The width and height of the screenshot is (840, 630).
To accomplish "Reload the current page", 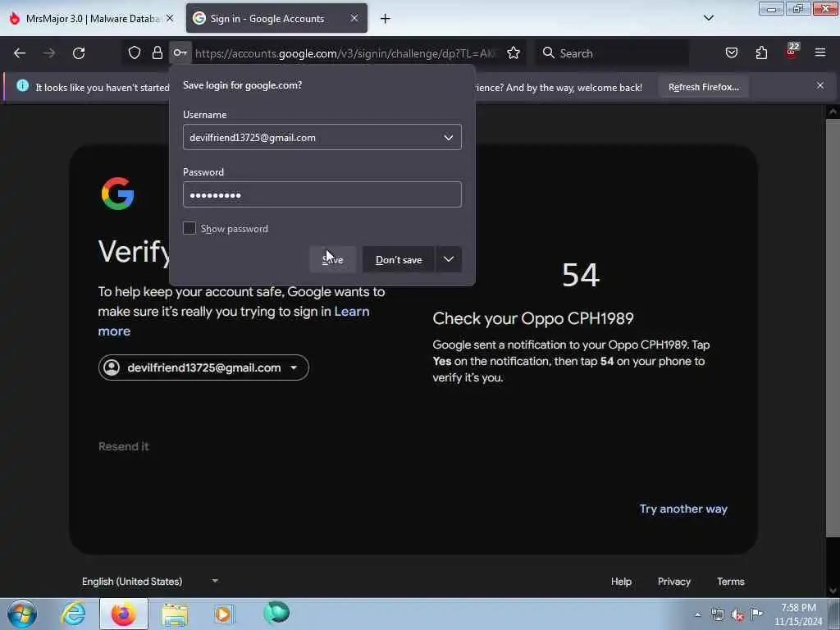I will [x=79, y=53].
